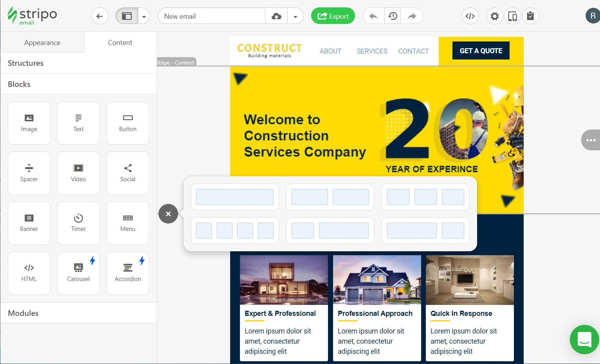The width and height of the screenshot is (600, 364).
Task: Add a Spacer block
Action: click(29, 173)
